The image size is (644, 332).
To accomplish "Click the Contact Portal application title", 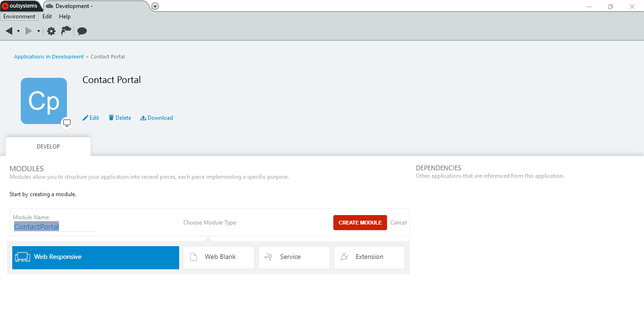I will (x=112, y=80).
